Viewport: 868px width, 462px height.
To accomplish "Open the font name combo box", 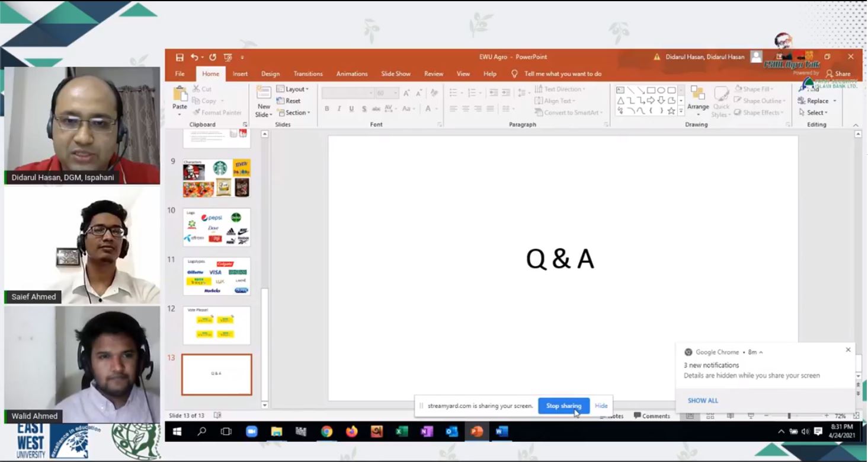I will (348, 93).
